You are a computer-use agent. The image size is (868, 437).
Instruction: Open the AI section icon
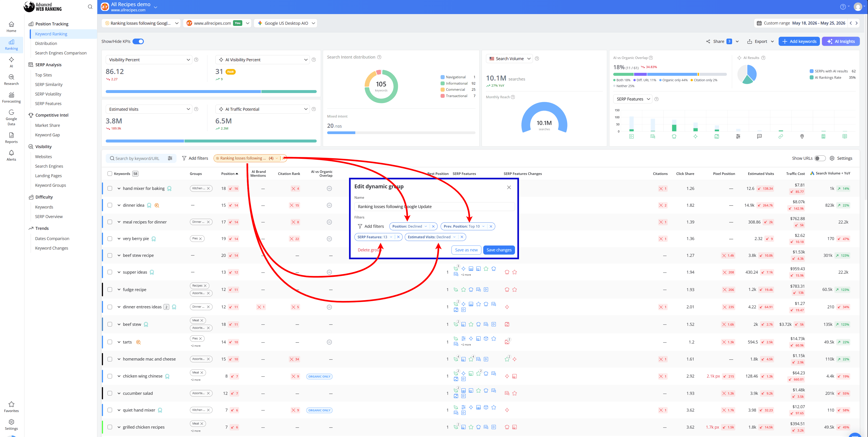click(11, 62)
